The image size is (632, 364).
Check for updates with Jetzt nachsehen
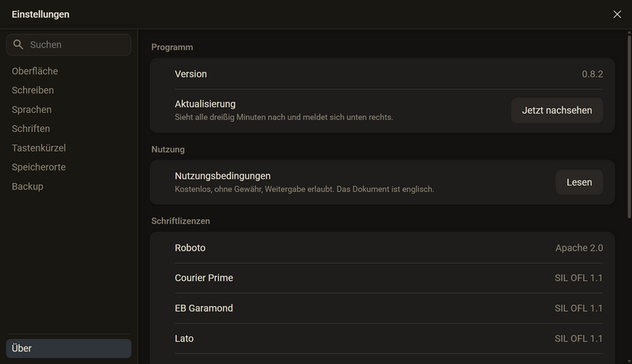(x=557, y=111)
